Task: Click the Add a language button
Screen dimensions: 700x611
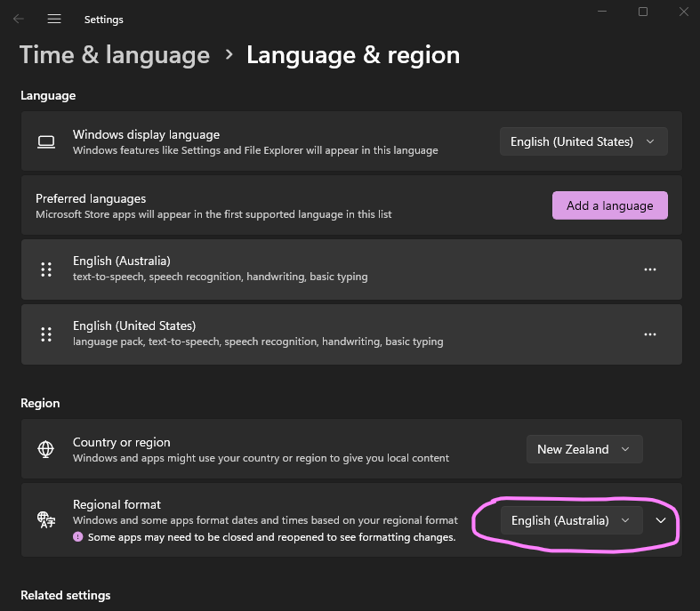Action: [609, 205]
